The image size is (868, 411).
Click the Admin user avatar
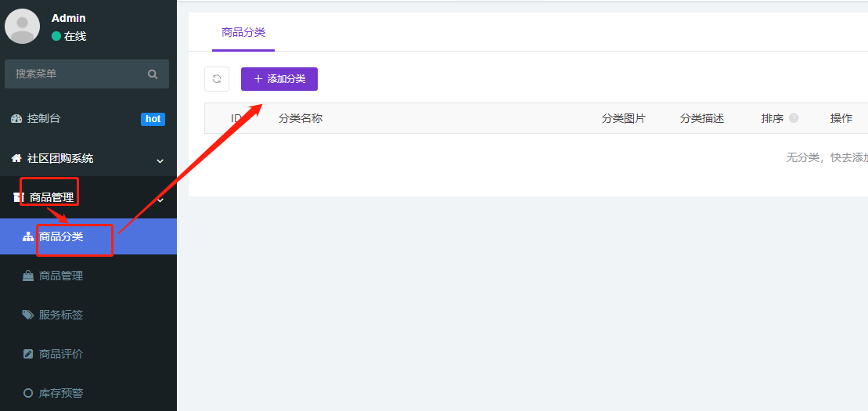(22, 26)
